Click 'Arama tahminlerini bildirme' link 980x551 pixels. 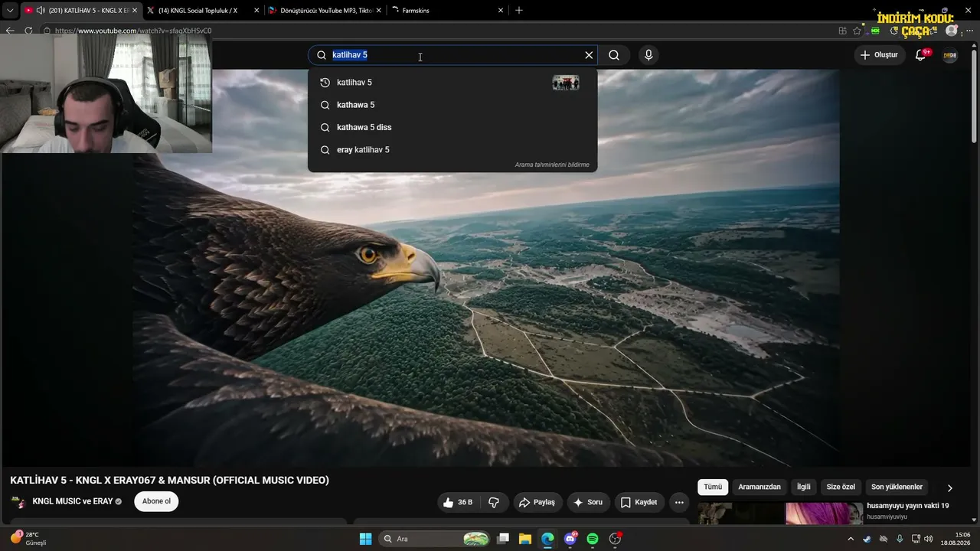click(x=552, y=165)
